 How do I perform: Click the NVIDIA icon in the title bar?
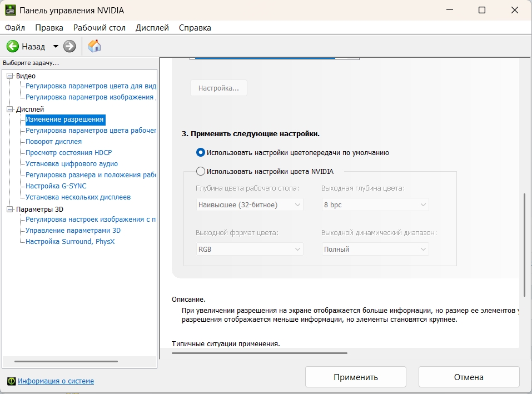10,10
